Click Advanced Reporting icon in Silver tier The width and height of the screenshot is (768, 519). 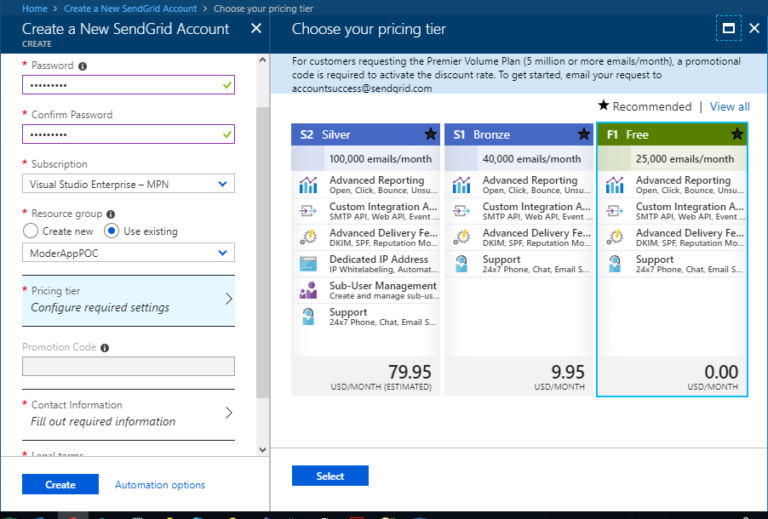coord(308,185)
